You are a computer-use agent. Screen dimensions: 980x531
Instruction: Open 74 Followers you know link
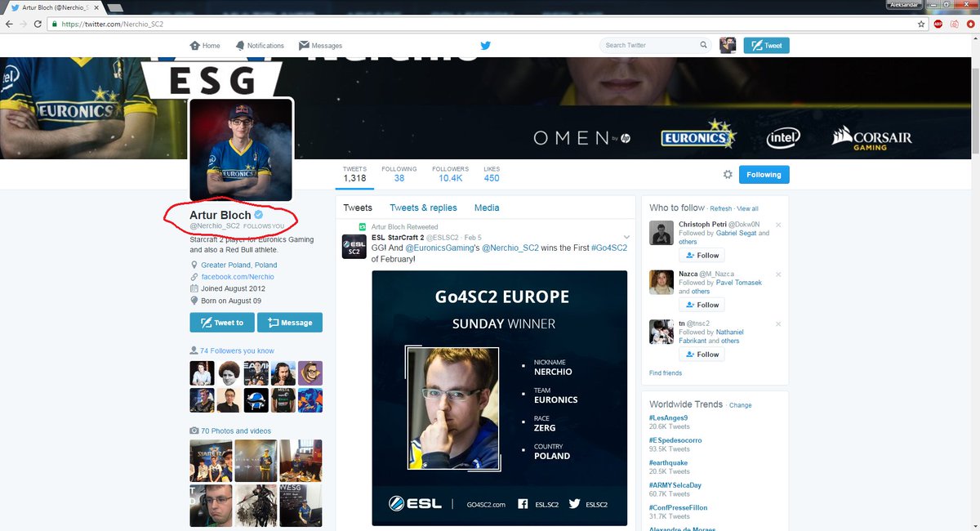point(237,350)
